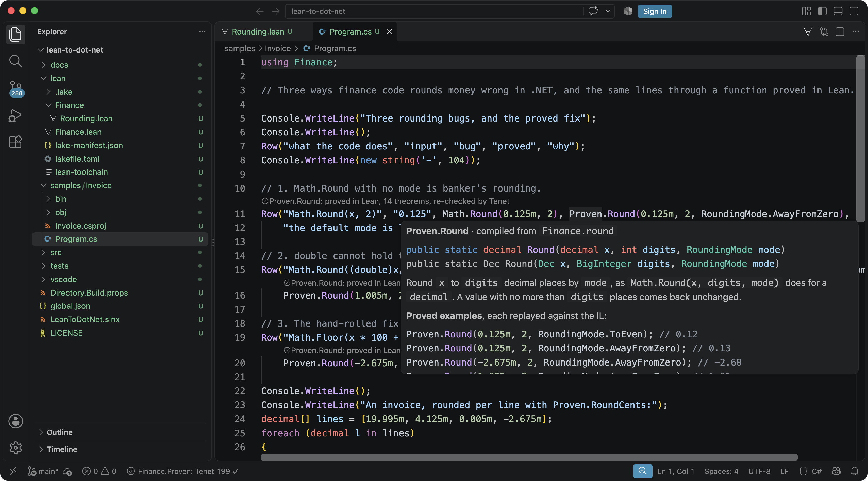
Task: Click the Copilot status bar icon
Action: click(x=836, y=471)
